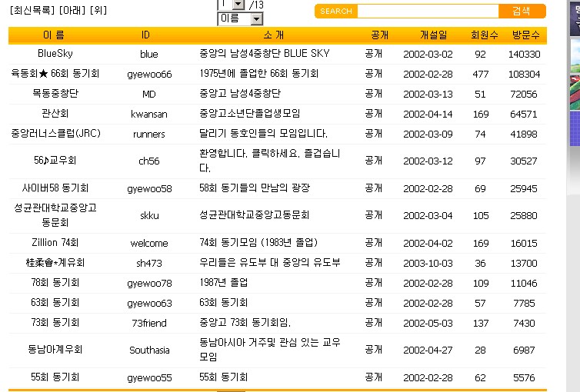Click the 회원수 column header
580x392 pixels.
[x=485, y=35]
